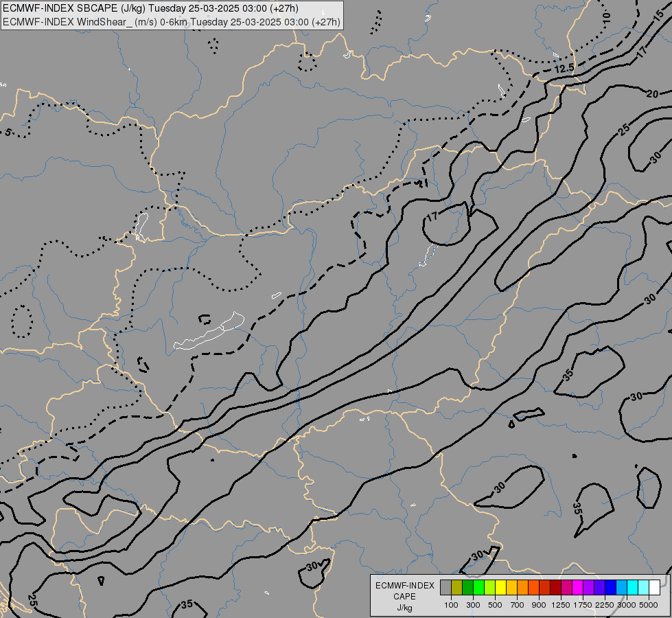Viewport: 672px width, 618px height.
Task: Pick the dark red swatch before 1250
Action: point(555,588)
